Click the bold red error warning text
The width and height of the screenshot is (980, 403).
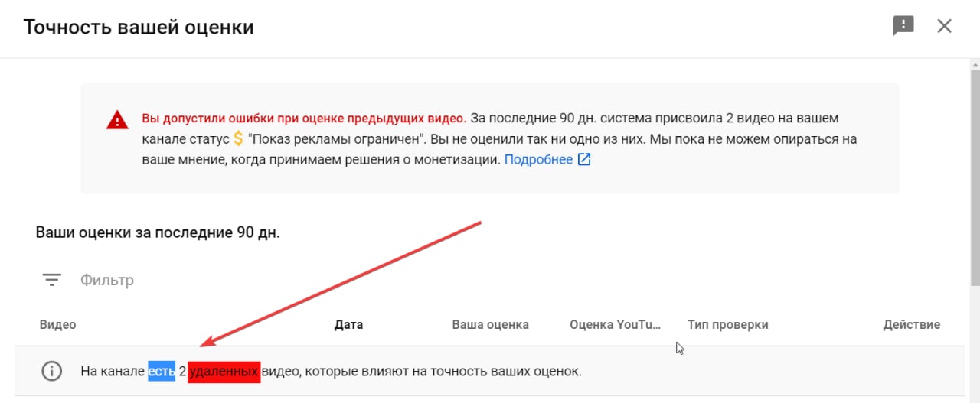point(304,119)
